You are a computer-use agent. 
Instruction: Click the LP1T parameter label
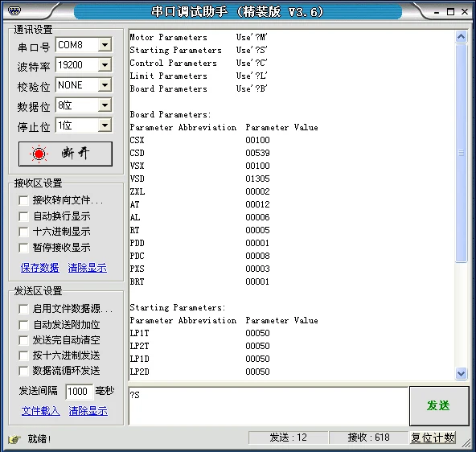(139, 333)
